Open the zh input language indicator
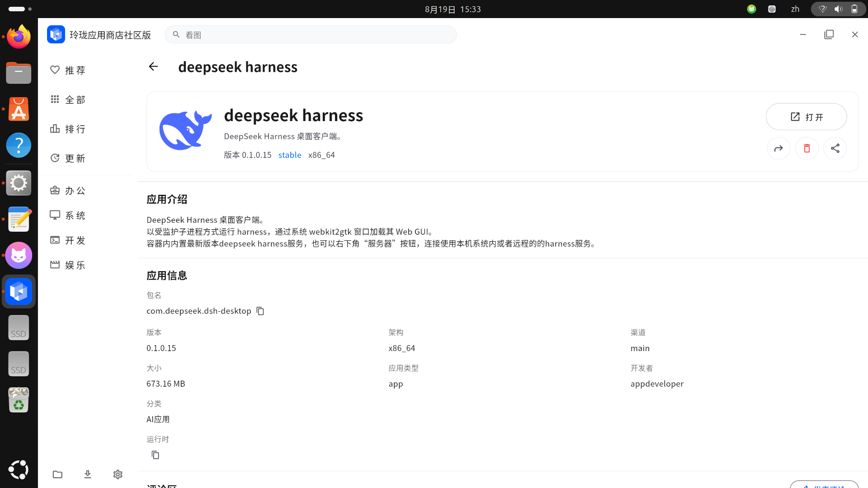This screenshot has width=868, height=488. tap(795, 9)
